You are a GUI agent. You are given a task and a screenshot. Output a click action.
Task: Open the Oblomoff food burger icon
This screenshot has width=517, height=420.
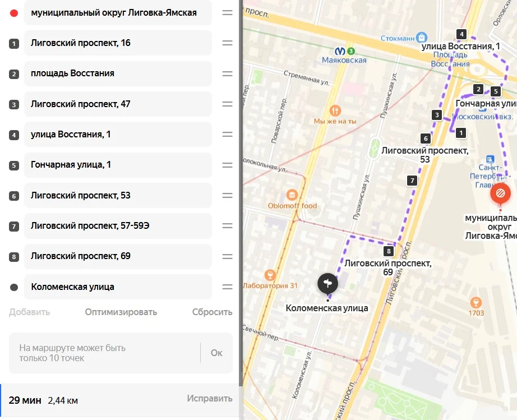[292, 195]
